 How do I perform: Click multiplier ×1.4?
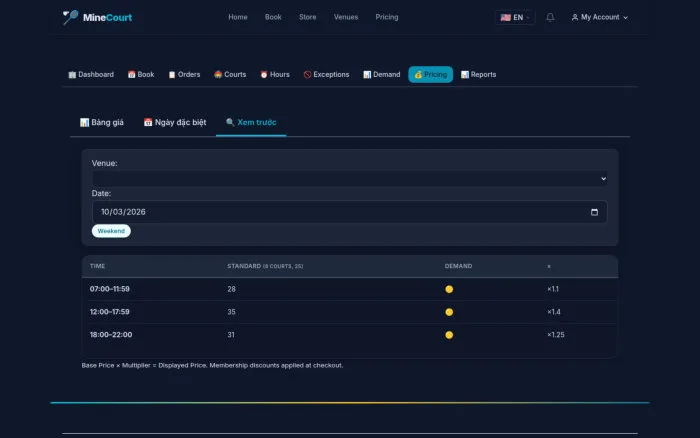pyautogui.click(x=554, y=312)
